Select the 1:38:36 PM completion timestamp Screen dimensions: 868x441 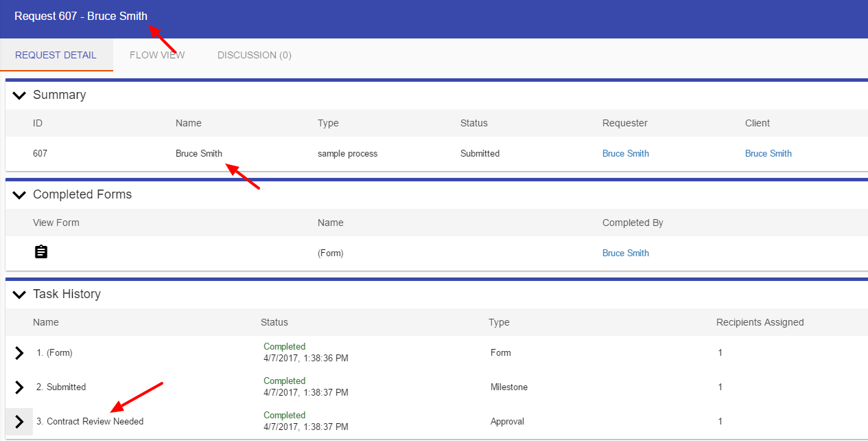tap(306, 358)
